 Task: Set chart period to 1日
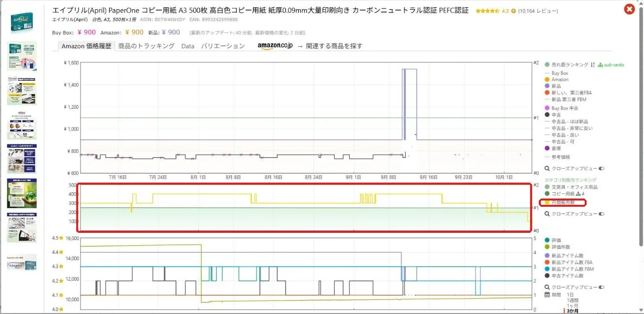(x=570, y=295)
